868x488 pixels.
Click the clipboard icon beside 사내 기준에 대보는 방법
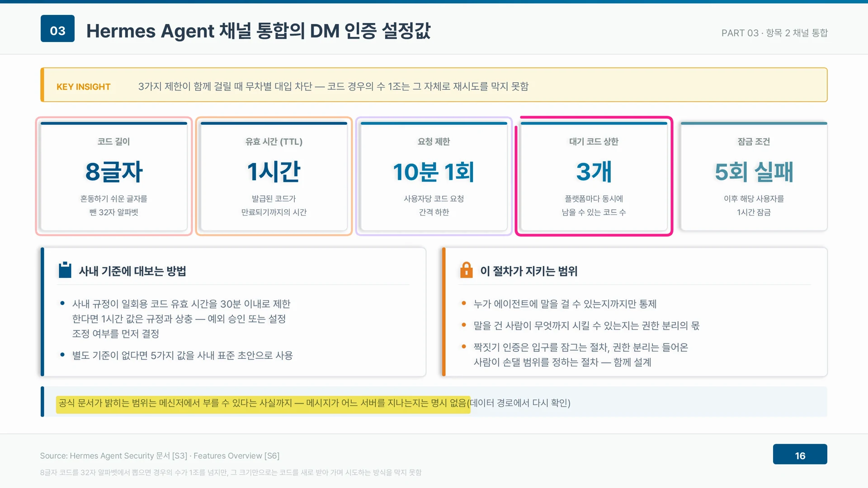coord(65,270)
